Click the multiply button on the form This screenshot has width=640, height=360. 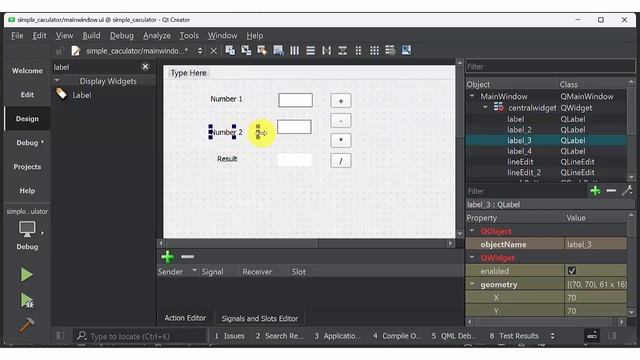click(x=341, y=140)
